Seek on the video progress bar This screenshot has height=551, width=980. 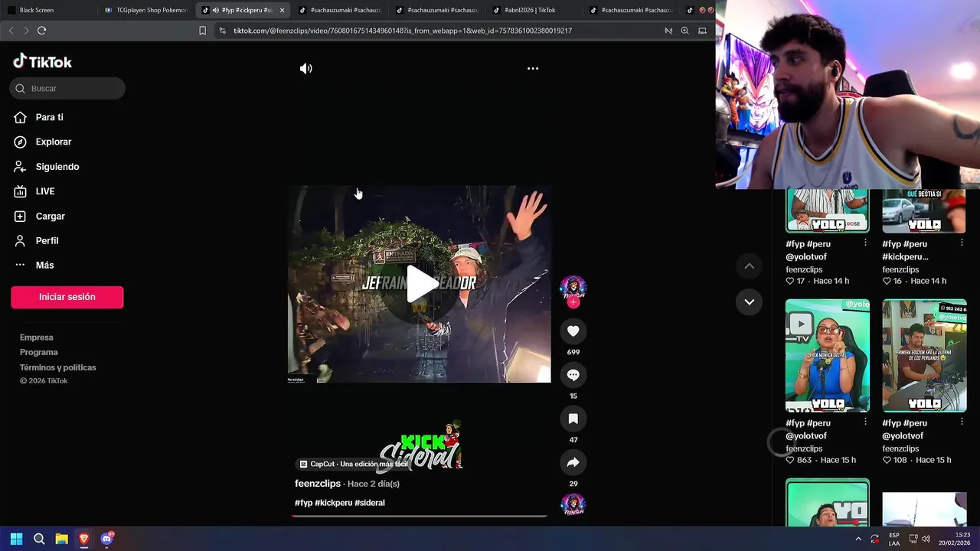[x=419, y=516]
